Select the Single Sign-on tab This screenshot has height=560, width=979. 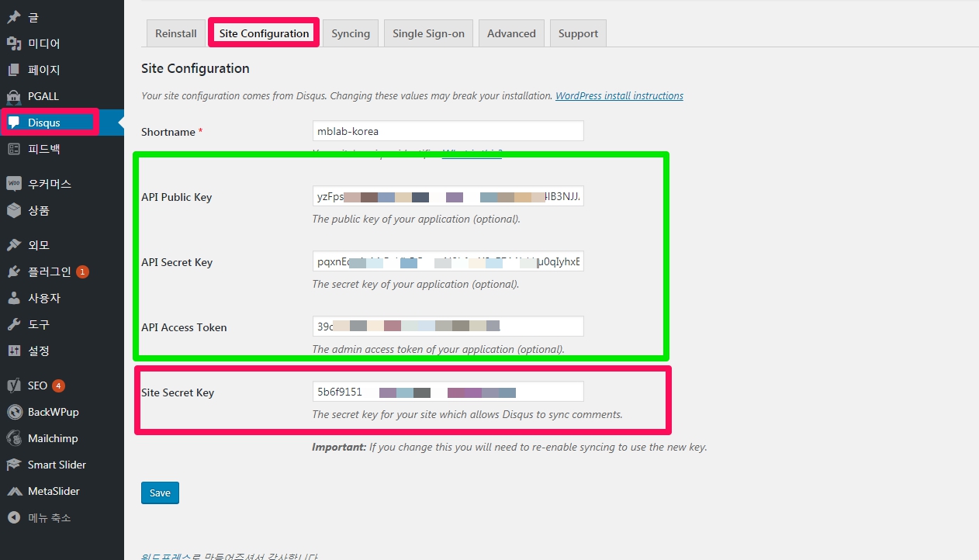tap(428, 33)
